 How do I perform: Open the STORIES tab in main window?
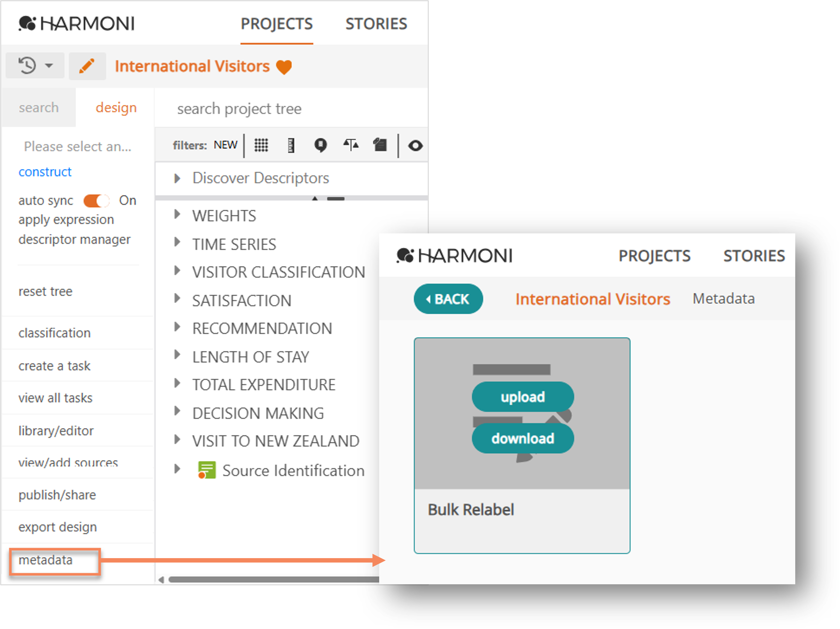coord(376,24)
